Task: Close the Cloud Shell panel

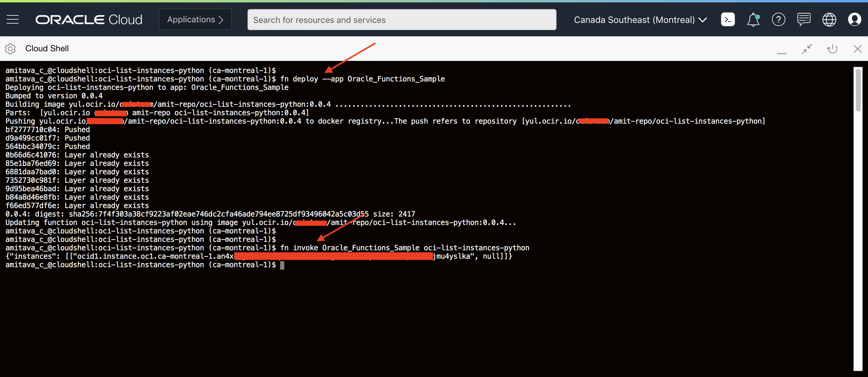Action: pyautogui.click(x=857, y=49)
